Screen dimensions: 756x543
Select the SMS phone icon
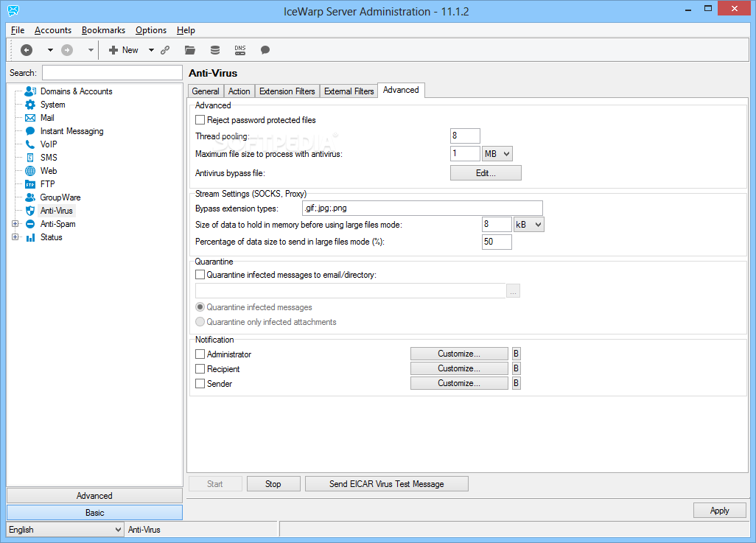tap(30, 158)
